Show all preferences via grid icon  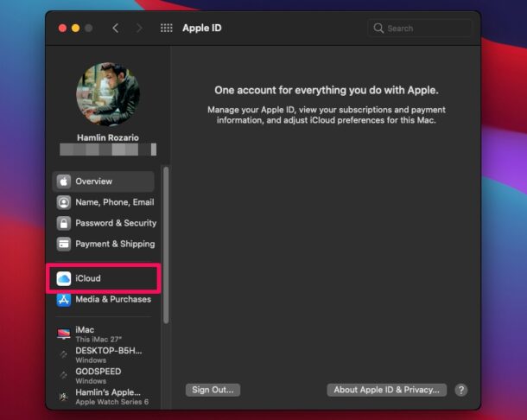tap(167, 28)
